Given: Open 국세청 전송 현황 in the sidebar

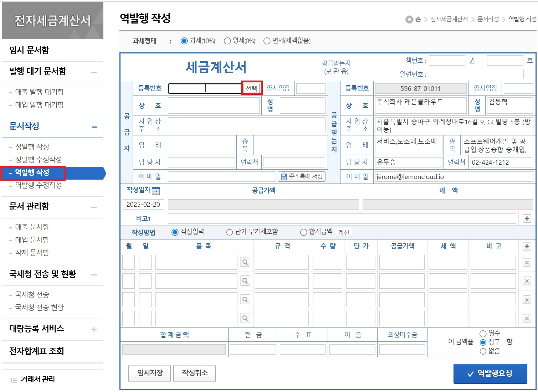Looking at the screenshot, I should coord(39,308).
